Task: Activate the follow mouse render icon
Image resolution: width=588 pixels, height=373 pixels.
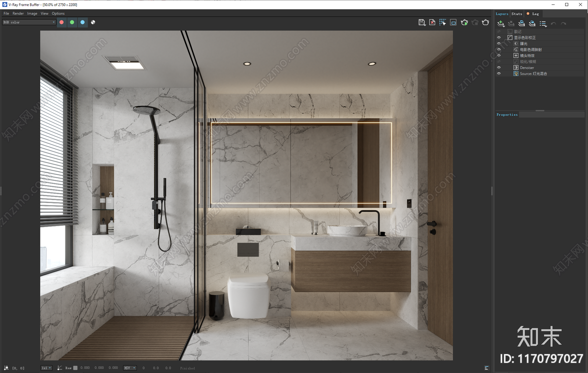Action: point(442,22)
